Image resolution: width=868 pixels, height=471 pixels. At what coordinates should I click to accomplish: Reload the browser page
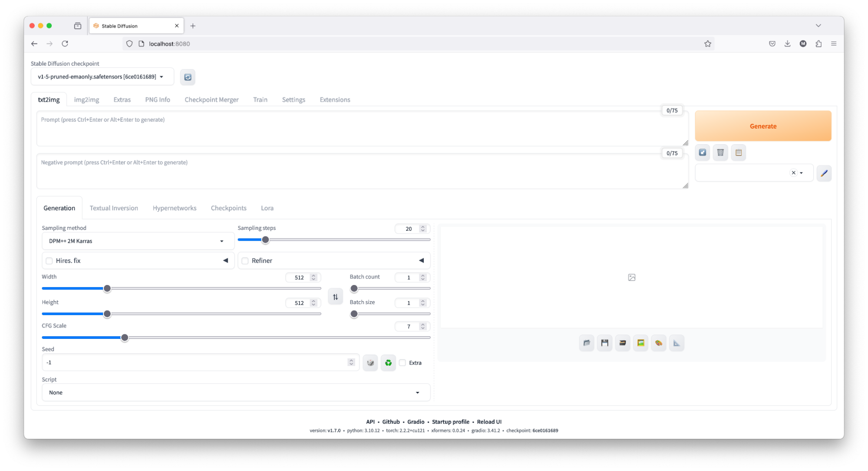pos(65,43)
